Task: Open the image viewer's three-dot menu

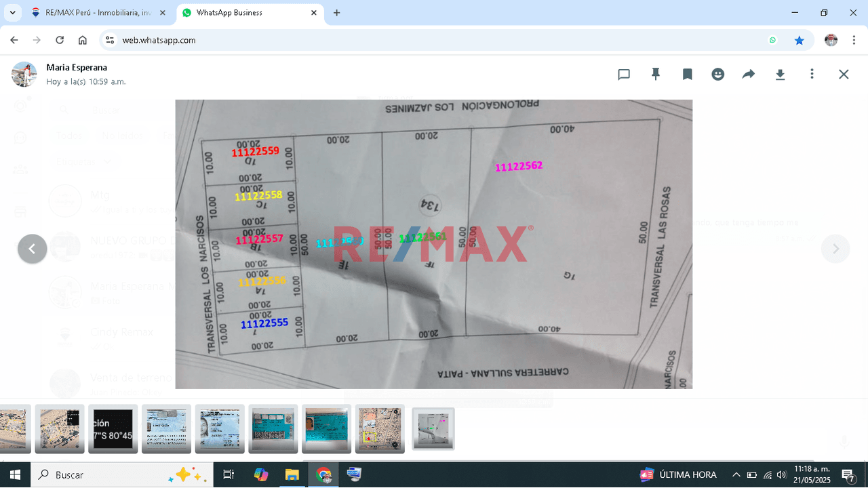Action: click(x=812, y=74)
